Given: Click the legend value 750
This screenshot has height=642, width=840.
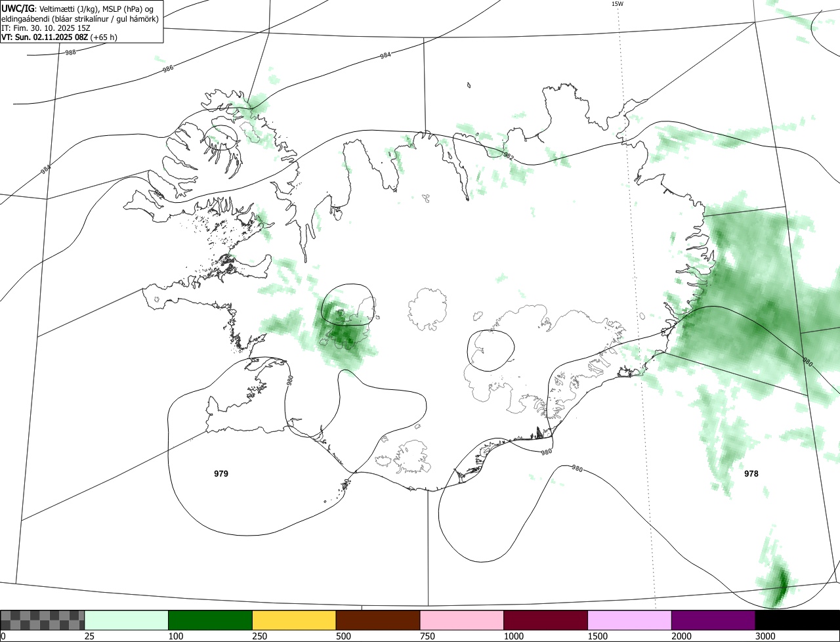Looking at the screenshot, I should pyautogui.click(x=428, y=636).
